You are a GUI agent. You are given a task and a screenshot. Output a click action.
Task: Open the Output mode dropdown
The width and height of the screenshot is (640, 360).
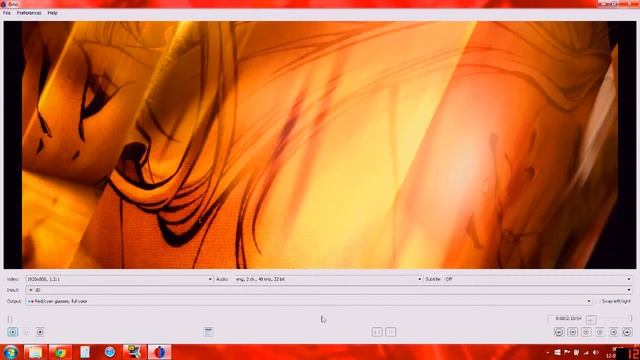click(x=309, y=301)
